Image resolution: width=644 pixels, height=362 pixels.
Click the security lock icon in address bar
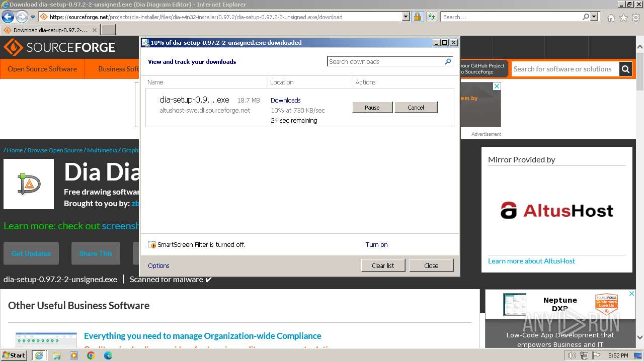pyautogui.click(x=417, y=17)
